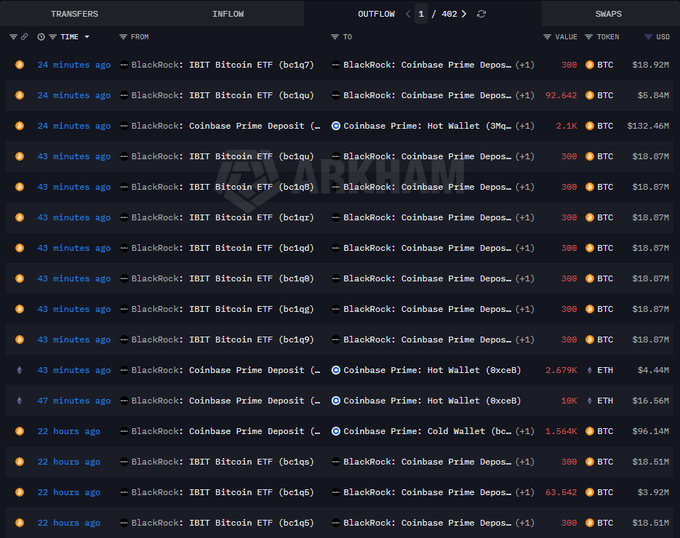The width and height of the screenshot is (680, 538).
Task: Open the USD column filter
Action: click(648, 37)
